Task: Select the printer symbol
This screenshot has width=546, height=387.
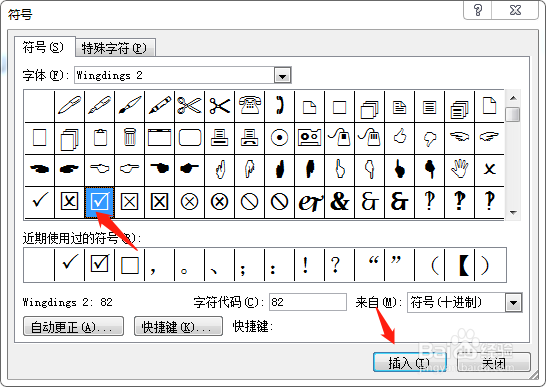Action: 219,138
